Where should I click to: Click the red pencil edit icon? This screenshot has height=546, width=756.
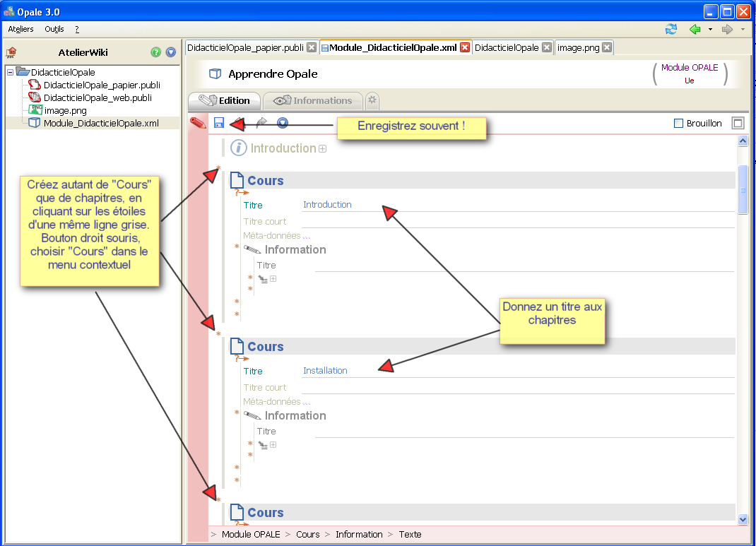coord(198,123)
